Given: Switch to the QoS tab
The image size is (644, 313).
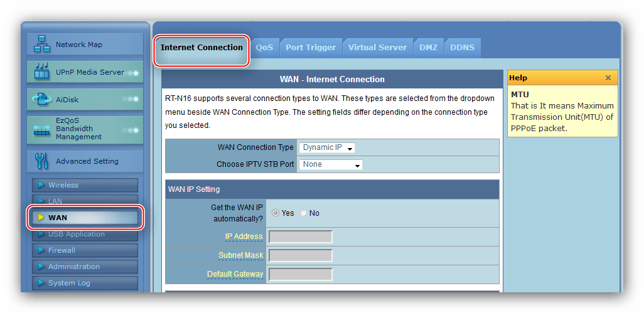Looking at the screenshot, I should [264, 48].
